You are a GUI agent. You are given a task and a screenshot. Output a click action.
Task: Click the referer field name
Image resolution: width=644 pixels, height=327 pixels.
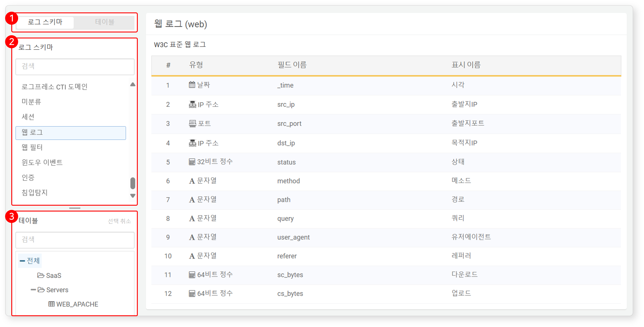coord(287,256)
